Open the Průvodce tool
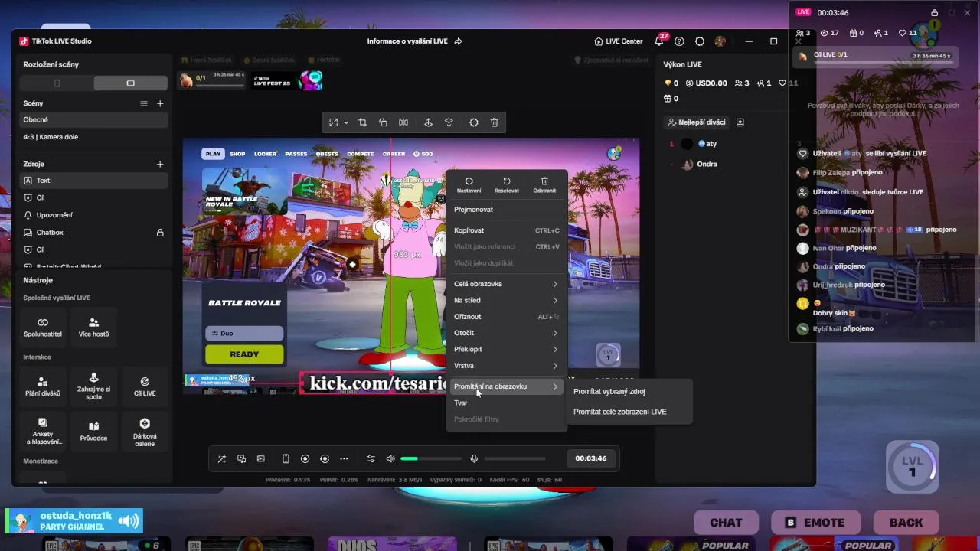 (x=93, y=432)
